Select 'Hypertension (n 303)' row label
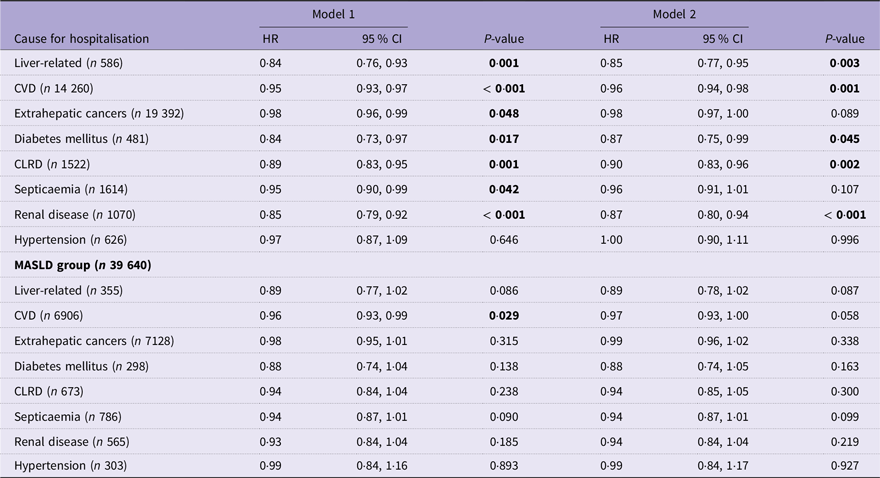The height and width of the screenshot is (478, 880). (x=71, y=466)
